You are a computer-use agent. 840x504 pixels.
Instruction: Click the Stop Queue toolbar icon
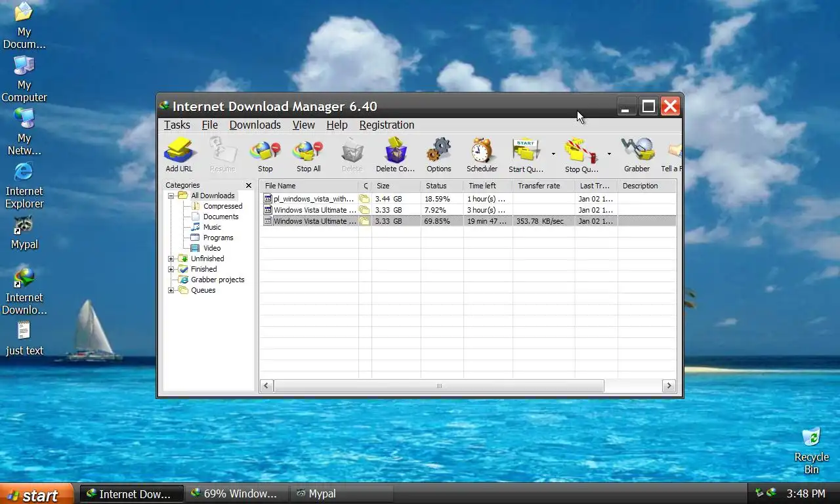coord(581,155)
